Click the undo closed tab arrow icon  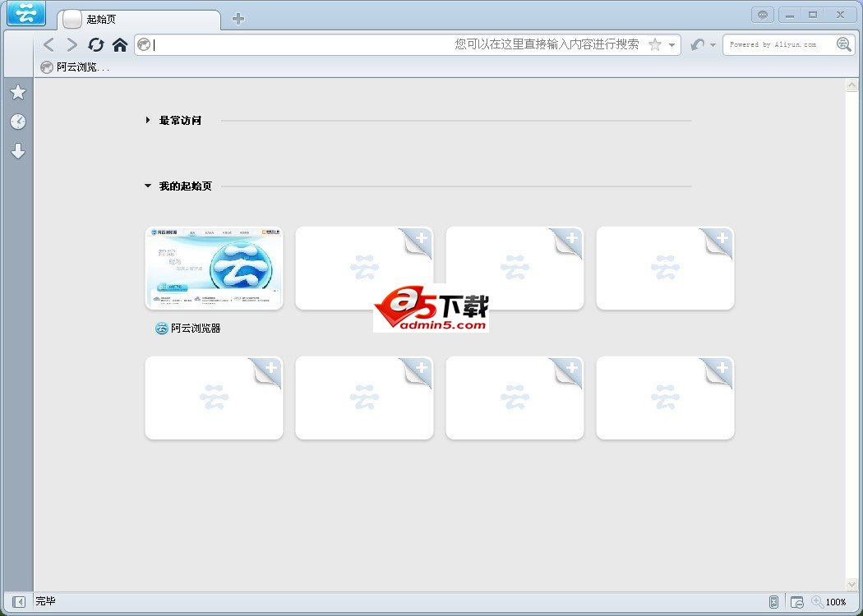tap(697, 44)
